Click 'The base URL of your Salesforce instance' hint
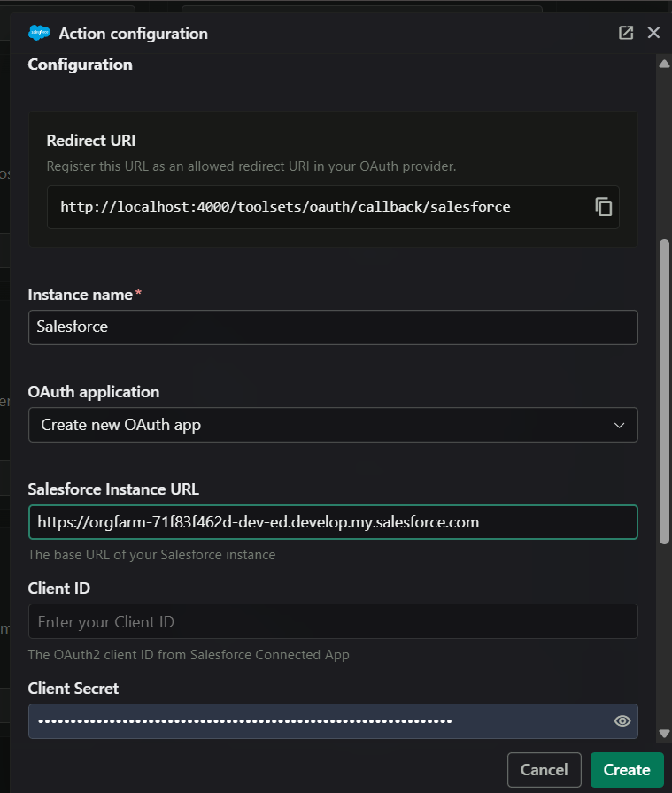 point(151,555)
